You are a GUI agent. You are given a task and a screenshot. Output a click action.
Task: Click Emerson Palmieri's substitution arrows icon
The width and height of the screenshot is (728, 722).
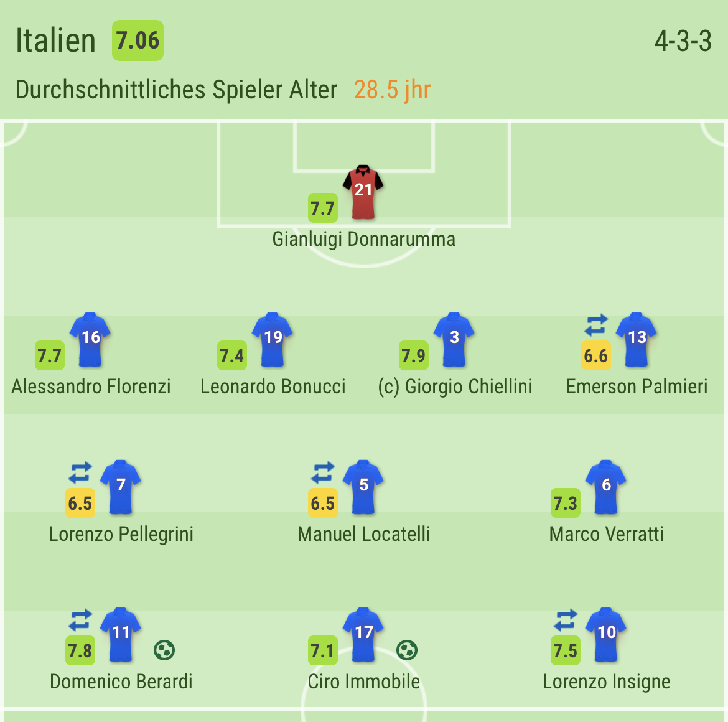point(595,325)
